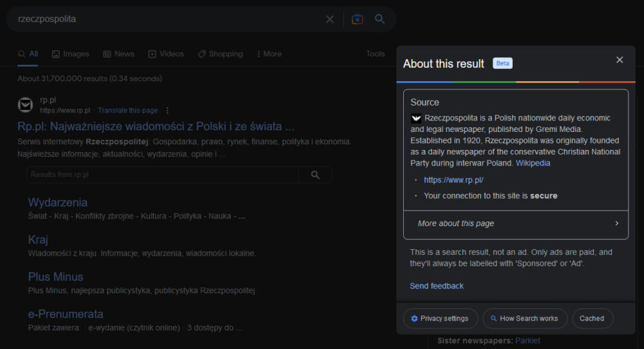Clear the search box with the X icon

tap(330, 19)
